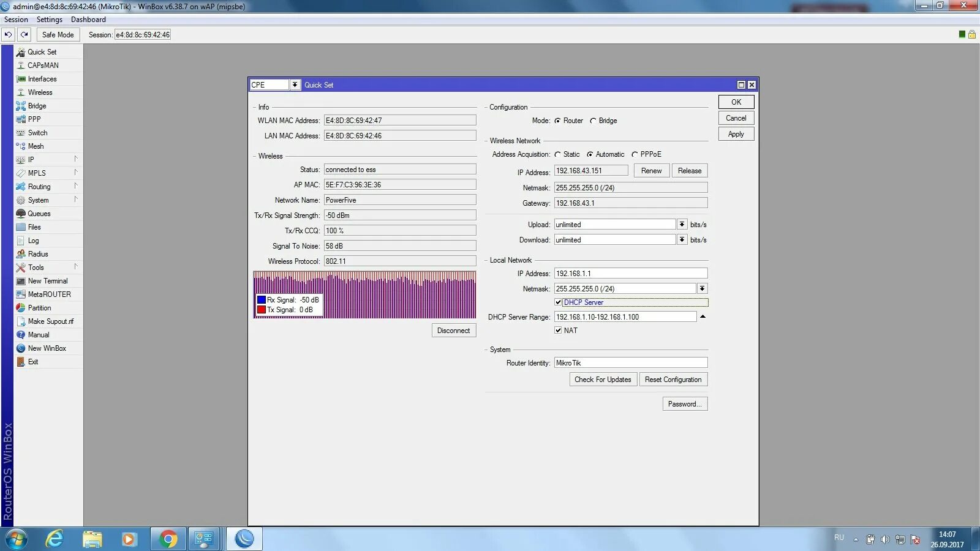Click the Local Network IP Address field

click(x=631, y=274)
